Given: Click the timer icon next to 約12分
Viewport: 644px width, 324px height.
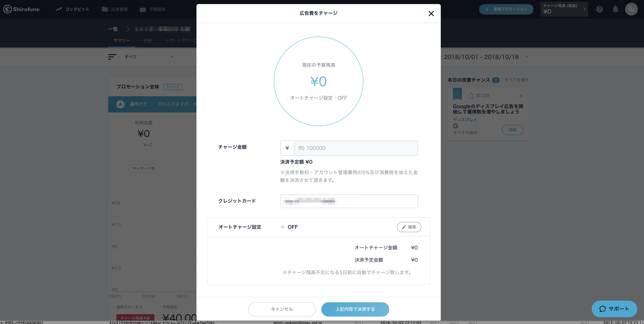Looking at the screenshot, I should coord(471,95).
